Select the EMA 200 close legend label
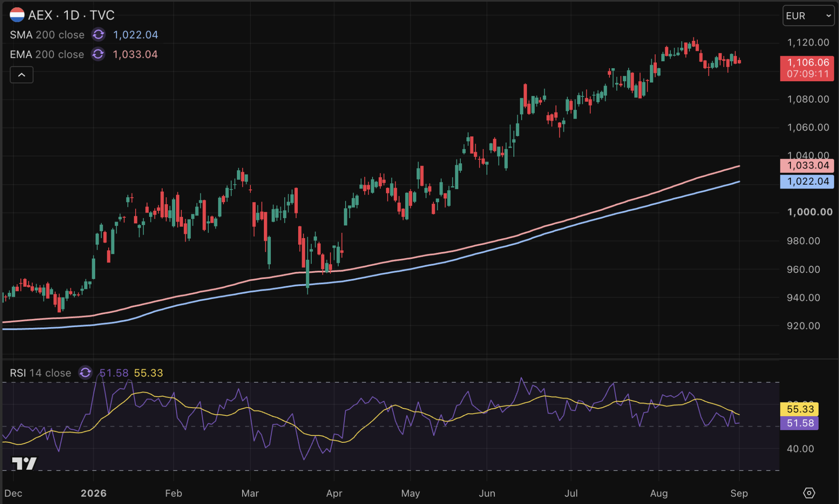839x504 pixels. coord(47,54)
